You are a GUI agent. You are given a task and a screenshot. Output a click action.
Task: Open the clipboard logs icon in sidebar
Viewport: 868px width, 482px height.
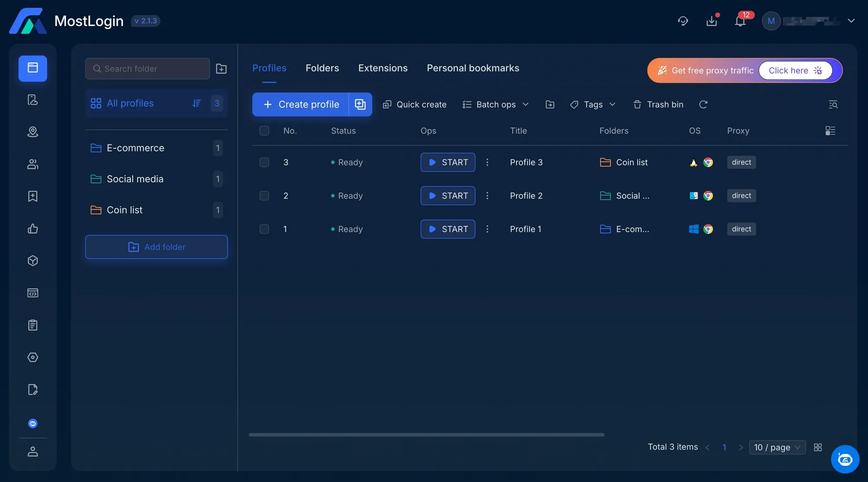(33, 325)
